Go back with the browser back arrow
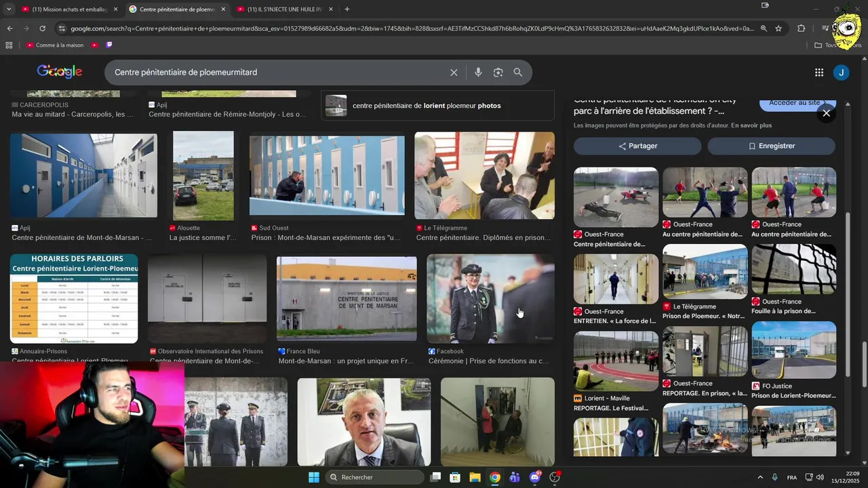The width and height of the screenshot is (868, 488). [9, 28]
